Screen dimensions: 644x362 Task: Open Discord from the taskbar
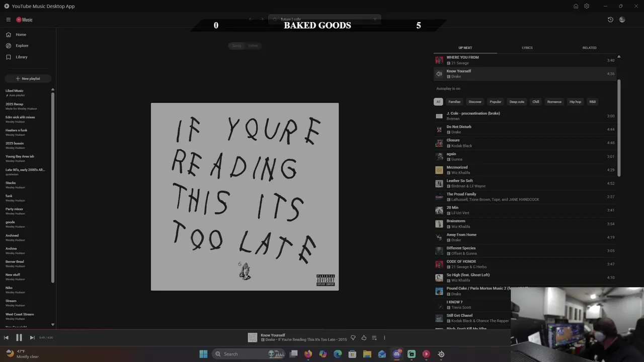click(x=396, y=354)
